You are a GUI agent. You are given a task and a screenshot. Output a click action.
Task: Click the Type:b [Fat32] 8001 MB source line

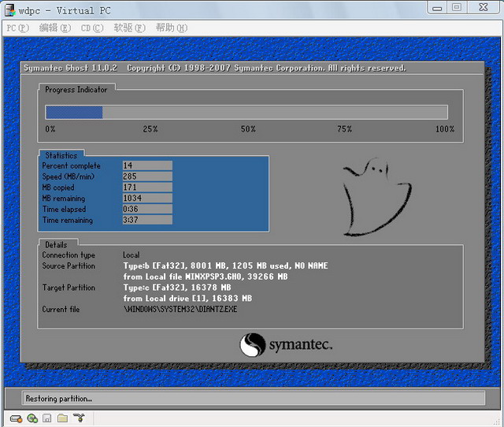(x=226, y=266)
